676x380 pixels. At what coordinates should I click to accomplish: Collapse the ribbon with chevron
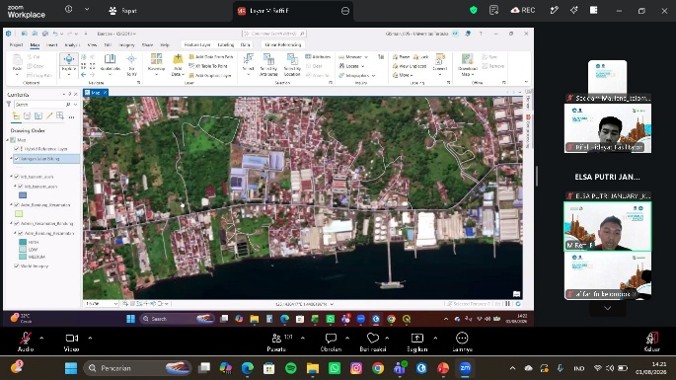coord(526,82)
